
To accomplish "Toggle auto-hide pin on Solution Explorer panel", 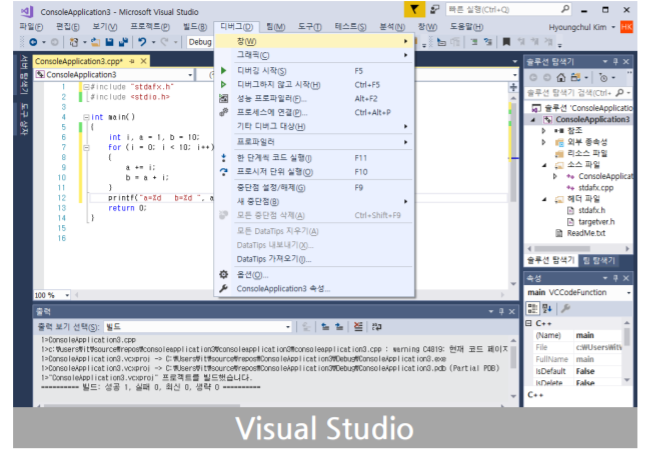I will [616, 62].
